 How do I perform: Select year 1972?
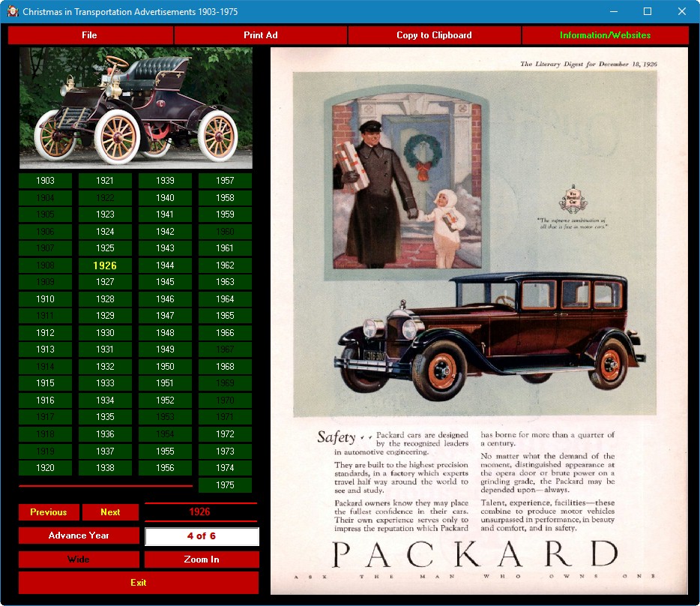(x=225, y=434)
